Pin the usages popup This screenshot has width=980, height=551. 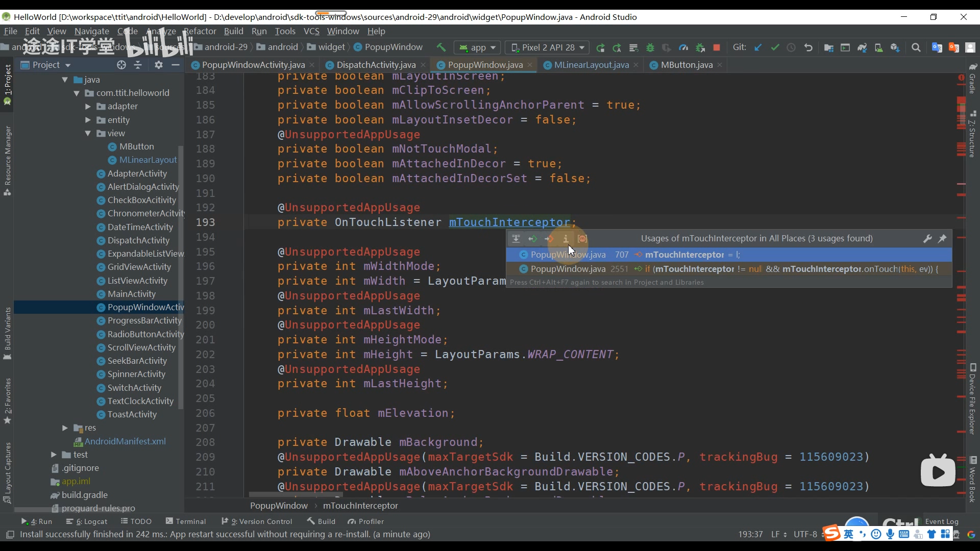point(942,238)
